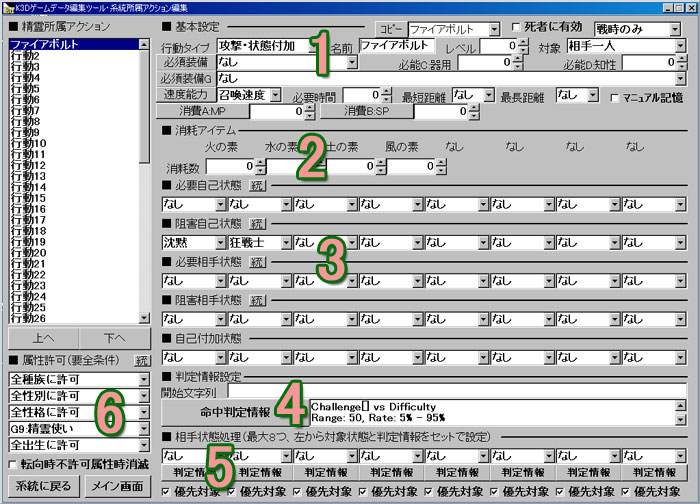Click the second 判定情報 button

tap(260, 473)
